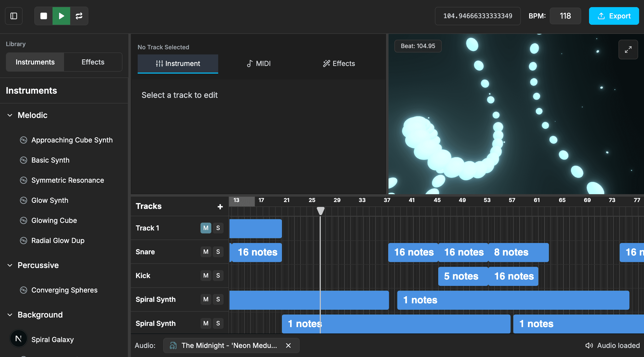Viewport: 644px width, 357px height.
Task: Click Glow Synth instrument icon
Action: pyautogui.click(x=24, y=200)
